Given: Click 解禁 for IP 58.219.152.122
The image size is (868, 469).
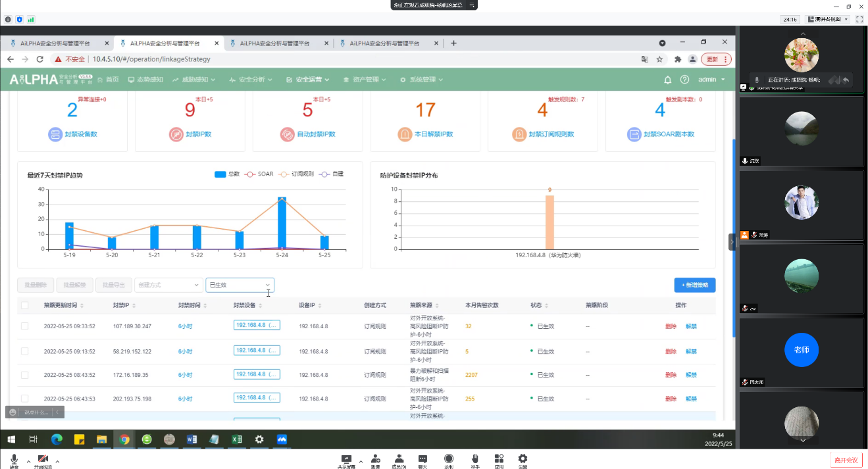Looking at the screenshot, I should tap(691, 351).
